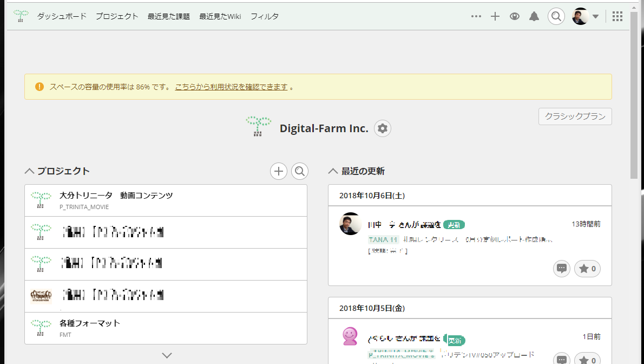Open P_TRINITA_MOVIE issue key in 1日前 update
Image resolution: width=644 pixels, height=364 pixels.
(401, 355)
